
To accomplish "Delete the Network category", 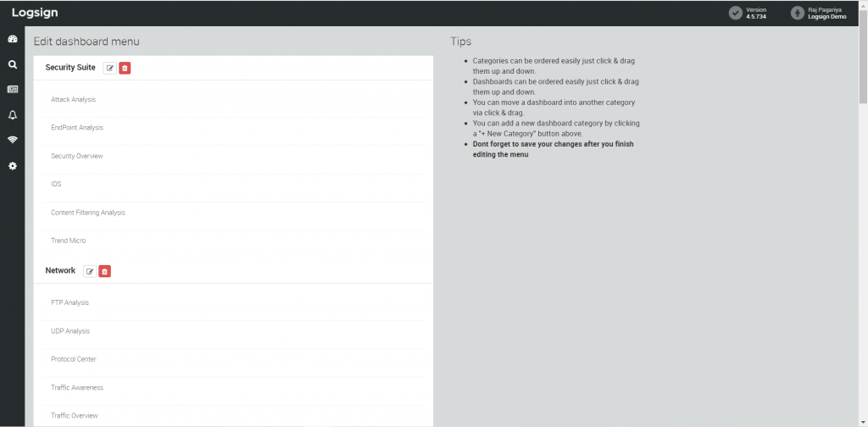I will [104, 271].
